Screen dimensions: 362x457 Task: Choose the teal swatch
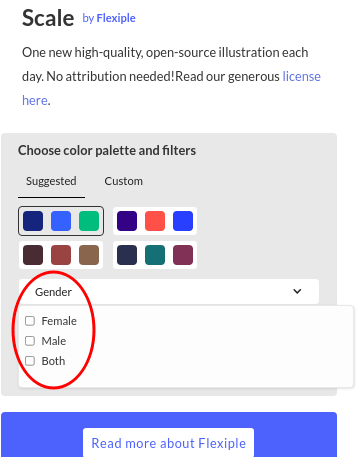pos(155,255)
